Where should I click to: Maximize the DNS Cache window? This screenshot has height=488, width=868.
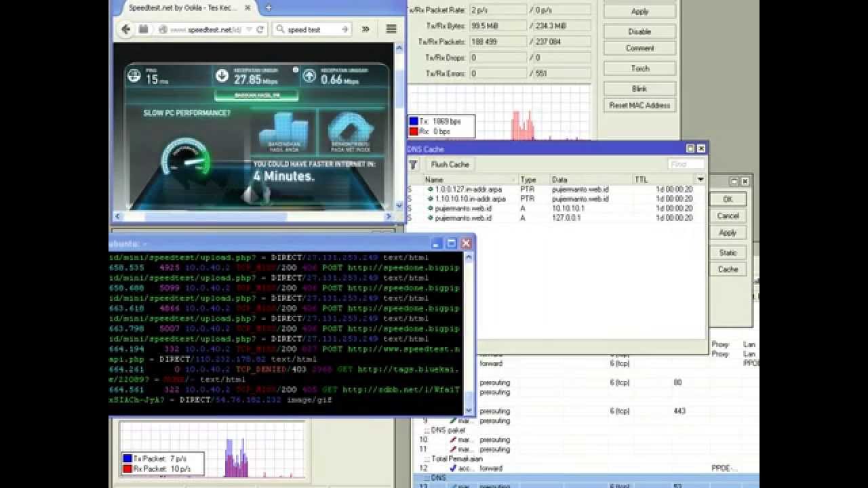click(690, 148)
